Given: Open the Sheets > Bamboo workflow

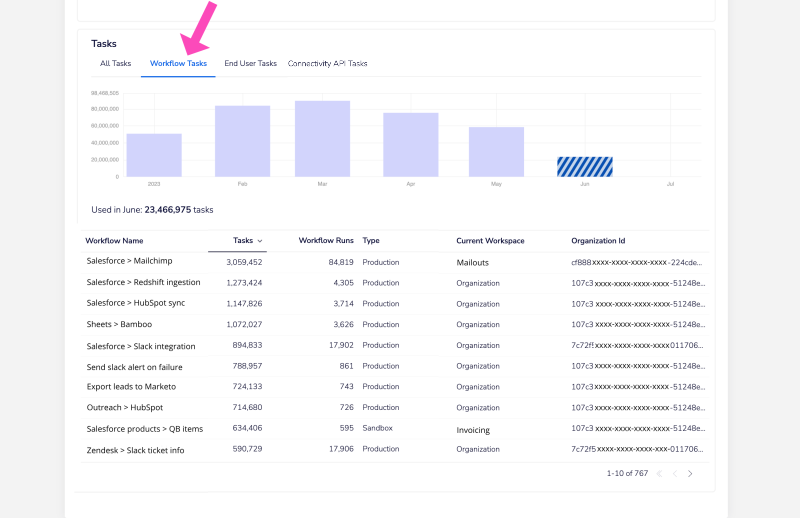Looking at the screenshot, I should click(119, 324).
